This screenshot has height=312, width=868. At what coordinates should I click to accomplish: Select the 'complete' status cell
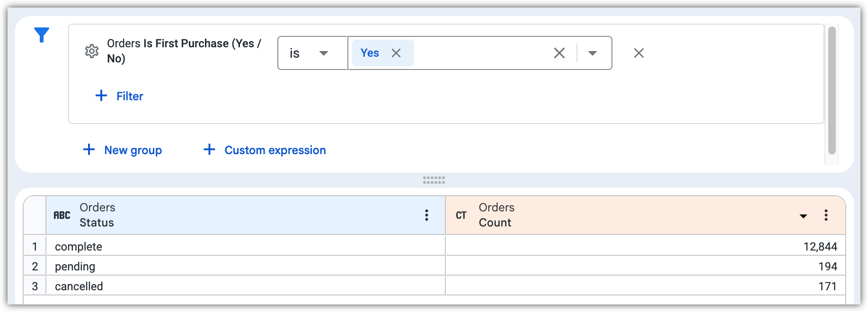(x=79, y=246)
